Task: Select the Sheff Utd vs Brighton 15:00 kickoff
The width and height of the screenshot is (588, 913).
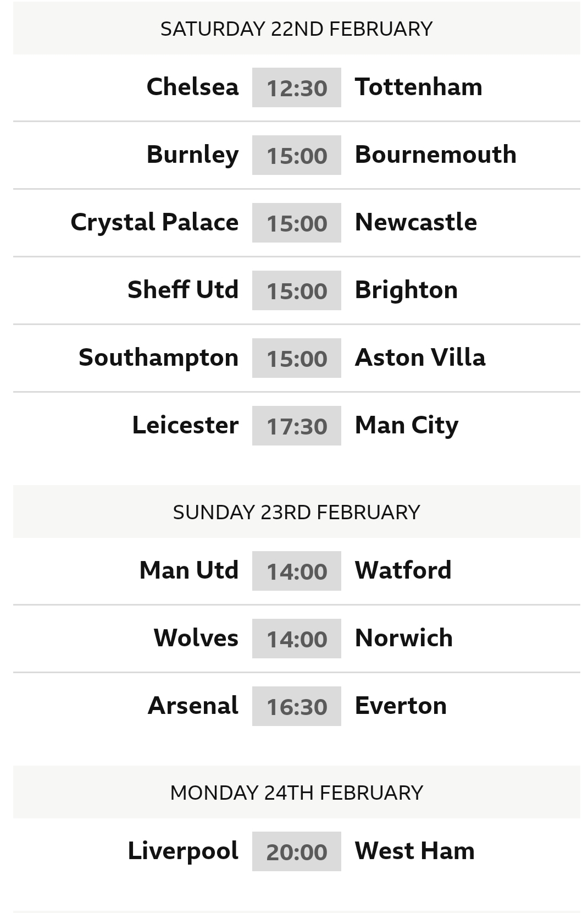Action: pyautogui.click(x=297, y=290)
